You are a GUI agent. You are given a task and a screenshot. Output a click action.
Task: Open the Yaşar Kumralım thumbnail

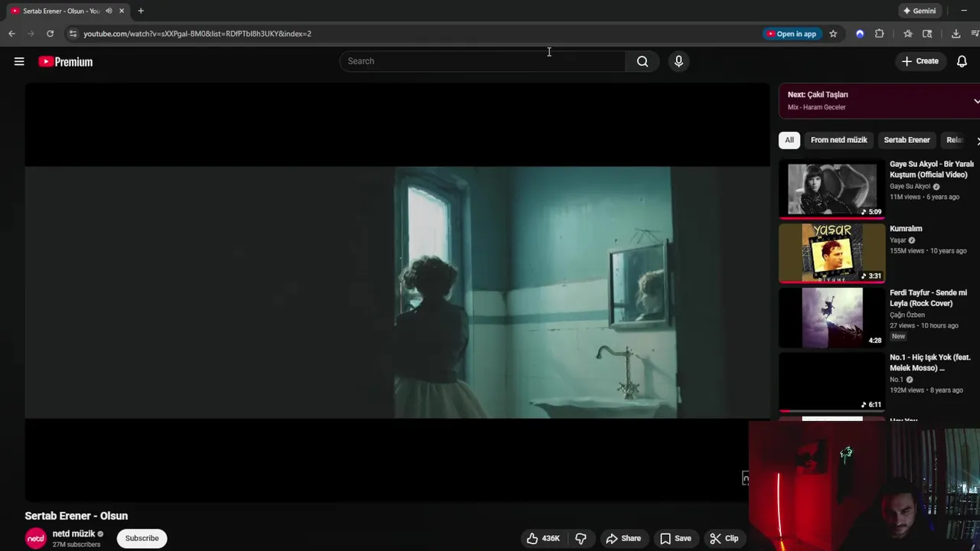coord(832,253)
